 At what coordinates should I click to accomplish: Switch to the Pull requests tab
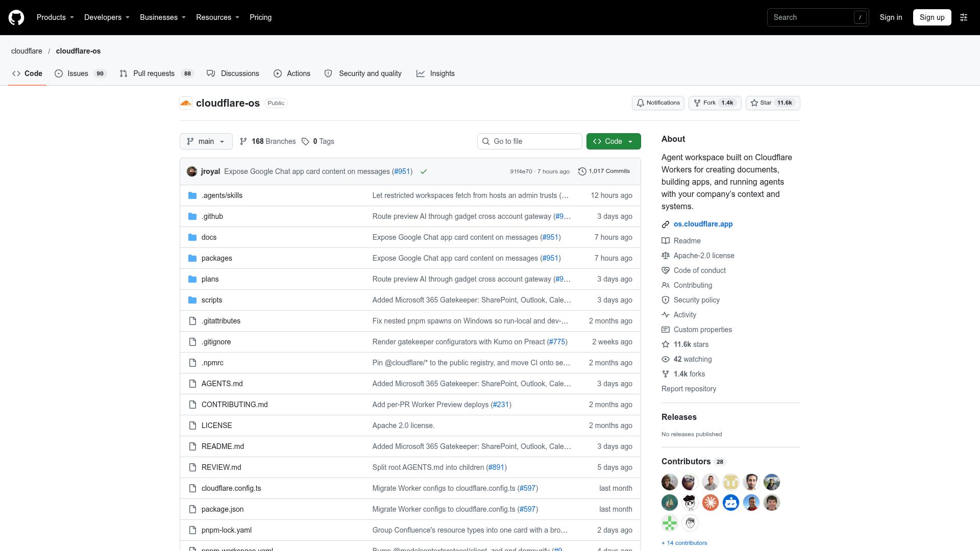[156, 73]
